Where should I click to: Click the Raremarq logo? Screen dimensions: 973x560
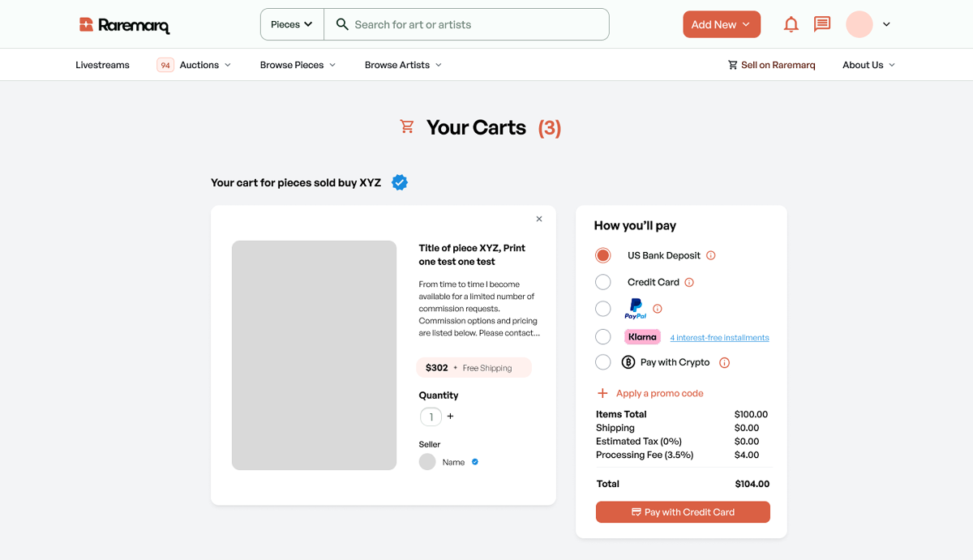coord(125,25)
